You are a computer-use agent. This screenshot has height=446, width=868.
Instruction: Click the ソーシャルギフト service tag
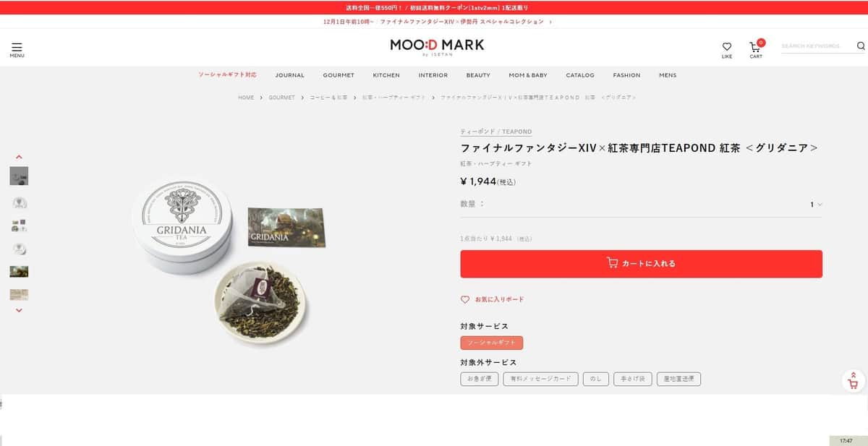[491, 343]
